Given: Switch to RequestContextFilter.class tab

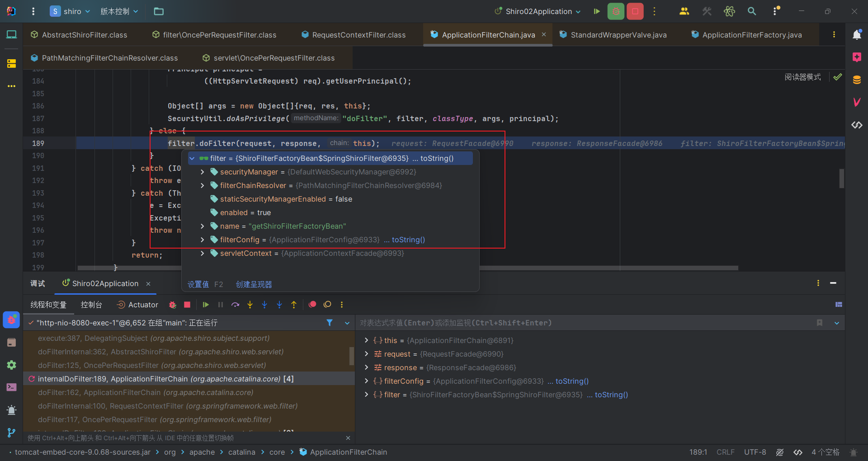Looking at the screenshot, I should (354, 35).
